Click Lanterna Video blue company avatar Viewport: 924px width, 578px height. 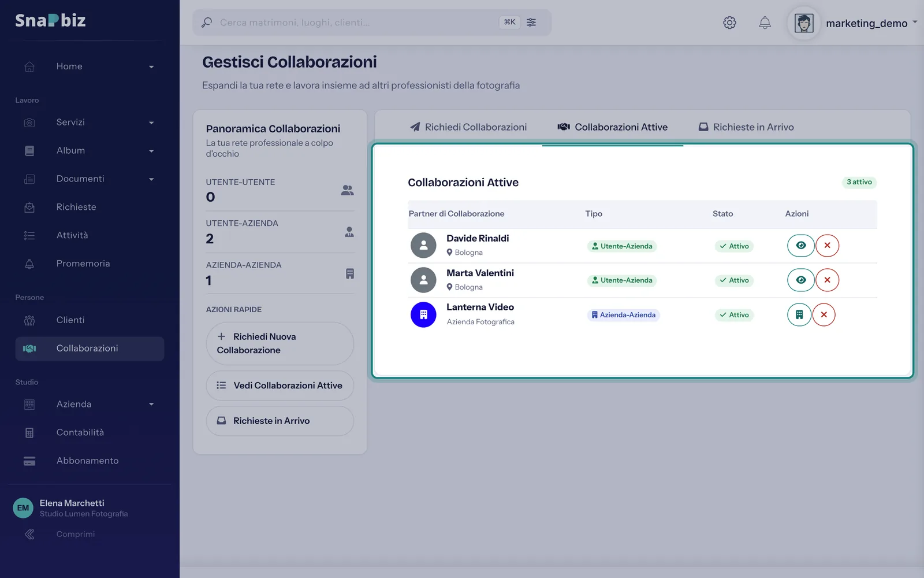[423, 315]
